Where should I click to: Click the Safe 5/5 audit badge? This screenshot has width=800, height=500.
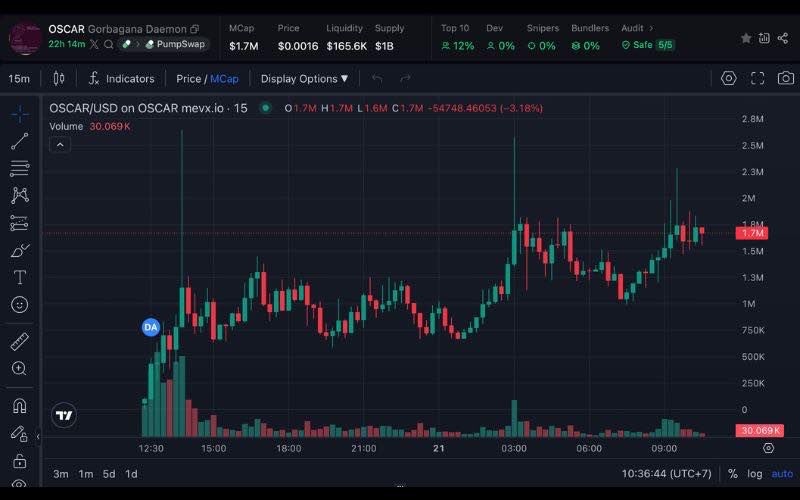(x=648, y=45)
